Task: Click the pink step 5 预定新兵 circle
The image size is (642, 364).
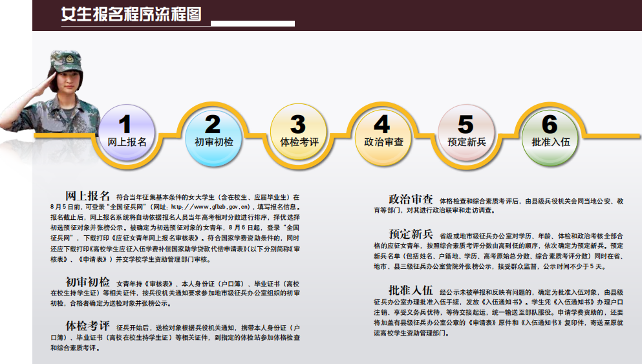Action: (x=466, y=130)
